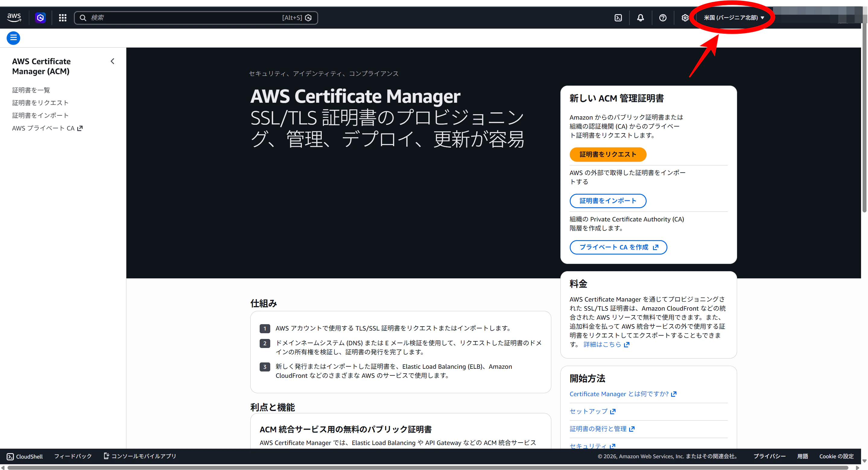
Task: Open 証明書の発行と管理 link
Action: [602, 429]
